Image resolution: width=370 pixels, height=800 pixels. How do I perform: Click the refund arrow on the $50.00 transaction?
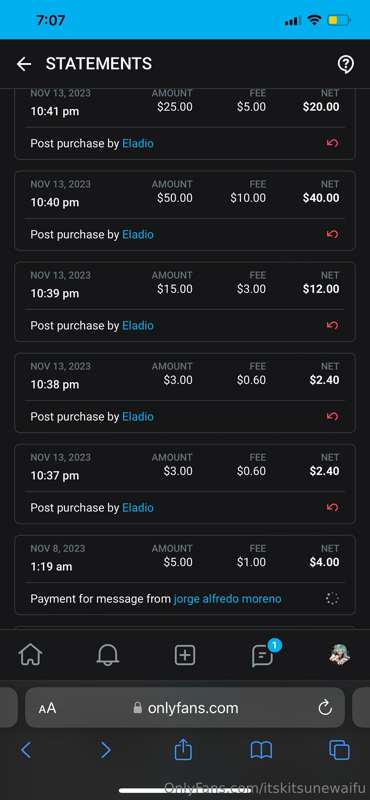tap(332, 234)
